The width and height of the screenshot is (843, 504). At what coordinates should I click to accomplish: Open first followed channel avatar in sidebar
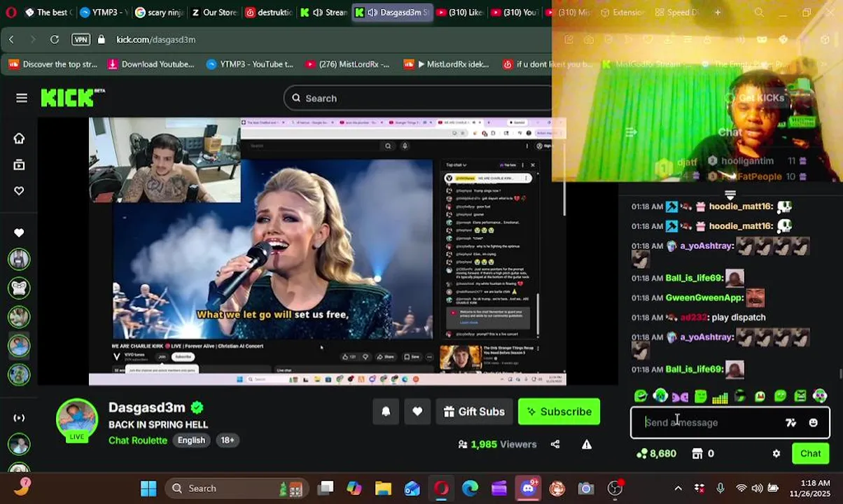point(19,259)
